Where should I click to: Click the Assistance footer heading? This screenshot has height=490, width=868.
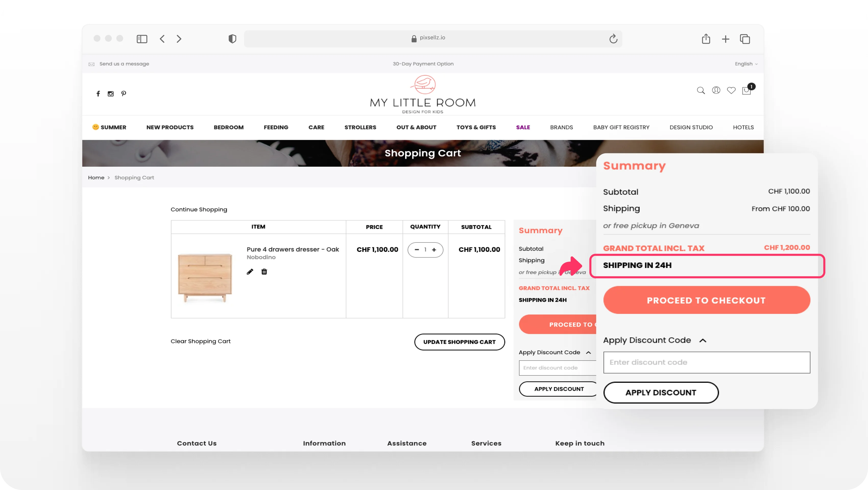pyautogui.click(x=407, y=443)
